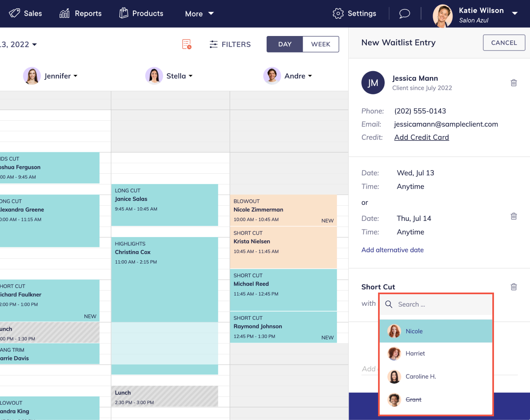Open the chat message bubble
Screen dimensions: 530x420
405,13
